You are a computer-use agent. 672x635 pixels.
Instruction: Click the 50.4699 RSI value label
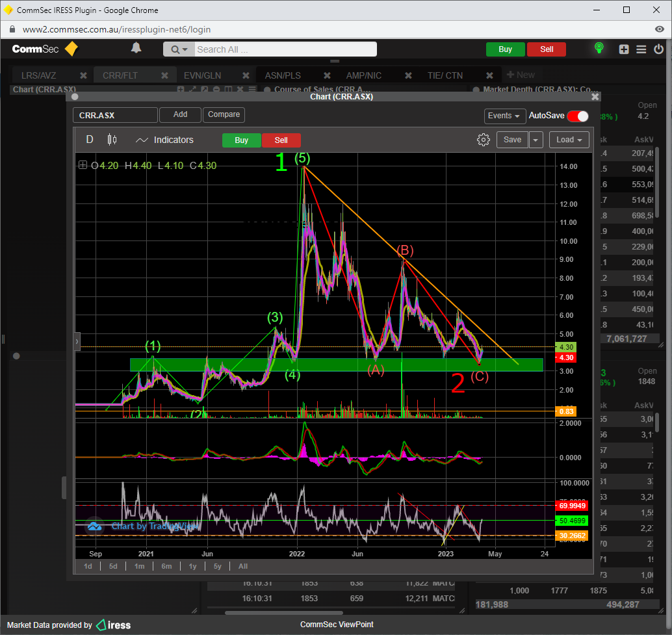point(572,521)
